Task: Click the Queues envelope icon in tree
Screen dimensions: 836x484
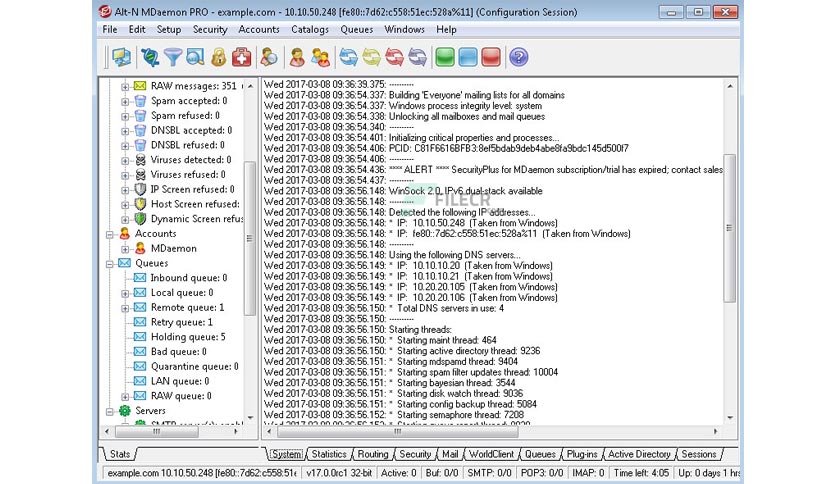Action: point(125,263)
